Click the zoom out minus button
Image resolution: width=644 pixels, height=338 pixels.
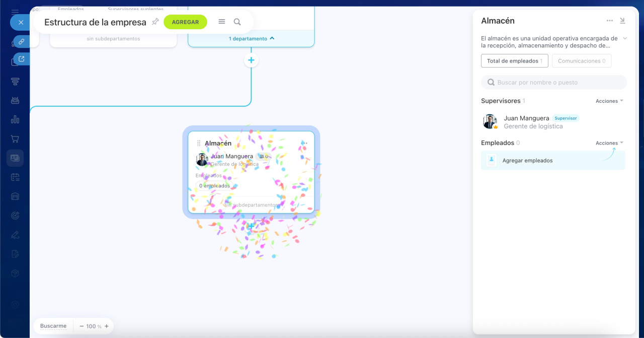[x=82, y=326]
